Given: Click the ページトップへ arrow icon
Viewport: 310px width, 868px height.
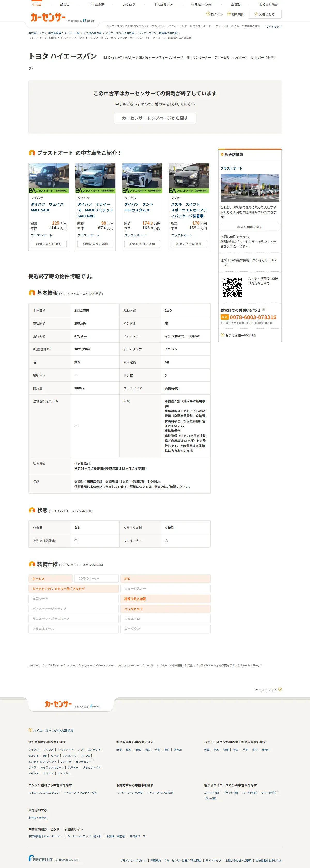Looking at the screenshot, I should coord(280,689).
